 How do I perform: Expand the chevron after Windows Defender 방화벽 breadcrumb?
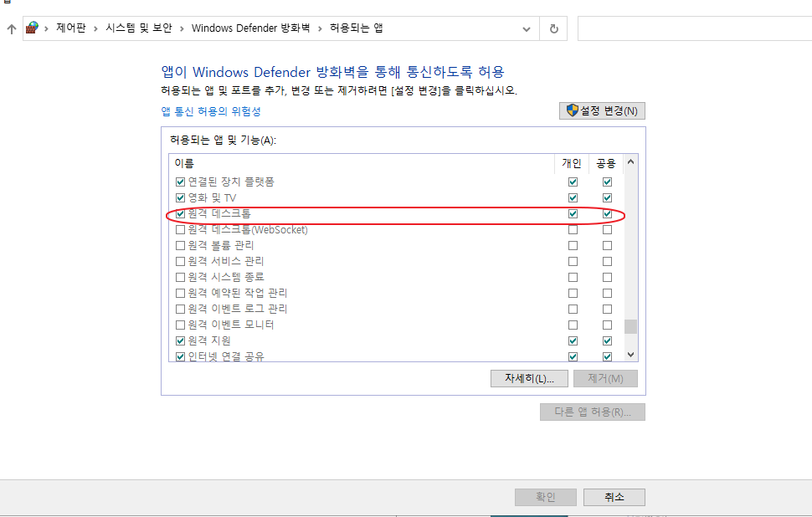(x=320, y=28)
